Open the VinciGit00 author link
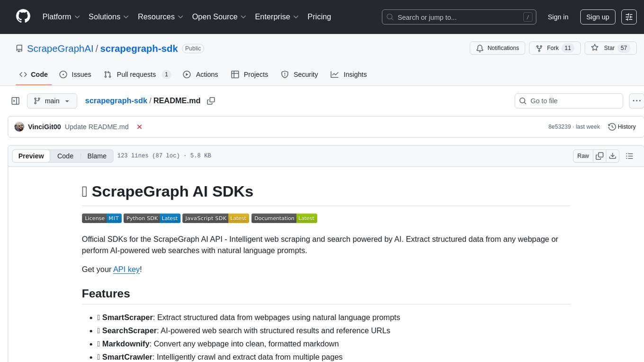The height and width of the screenshot is (362, 644). click(x=45, y=127)
